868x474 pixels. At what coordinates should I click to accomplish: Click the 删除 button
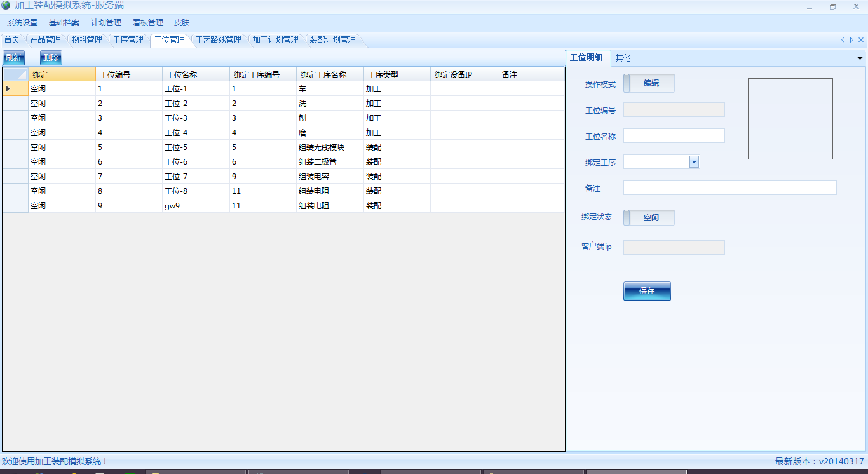[x=51, y=58]
